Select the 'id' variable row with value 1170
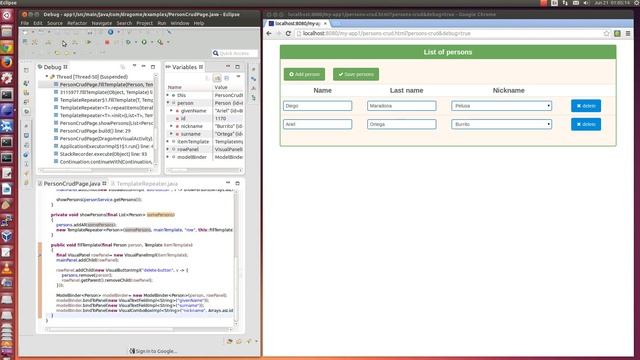640x360 pixels. pyautogui.click(x=204, y=118)
